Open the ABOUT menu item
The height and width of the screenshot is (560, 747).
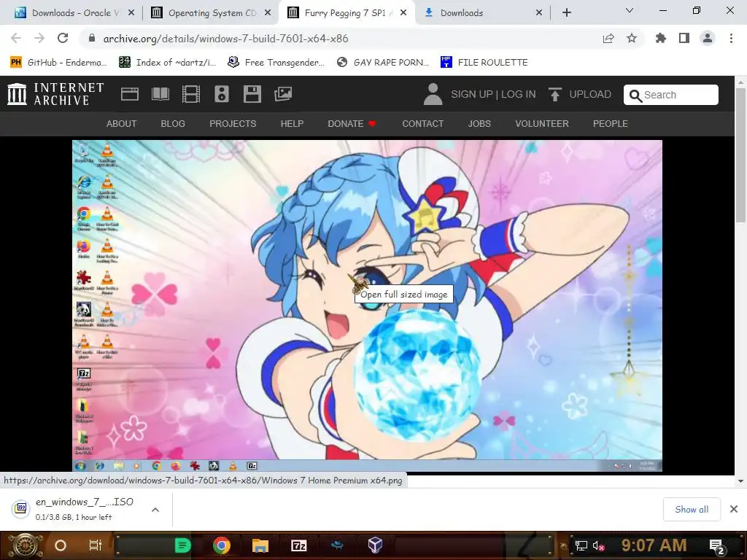pos(122,124)
